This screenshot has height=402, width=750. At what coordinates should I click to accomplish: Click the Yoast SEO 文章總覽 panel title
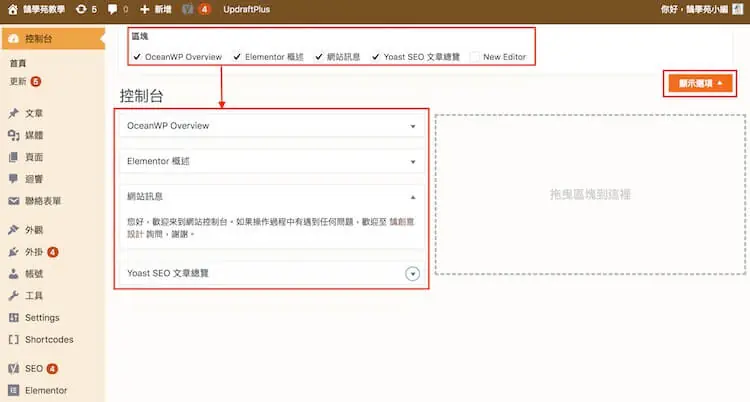click(x=168, y=273)
